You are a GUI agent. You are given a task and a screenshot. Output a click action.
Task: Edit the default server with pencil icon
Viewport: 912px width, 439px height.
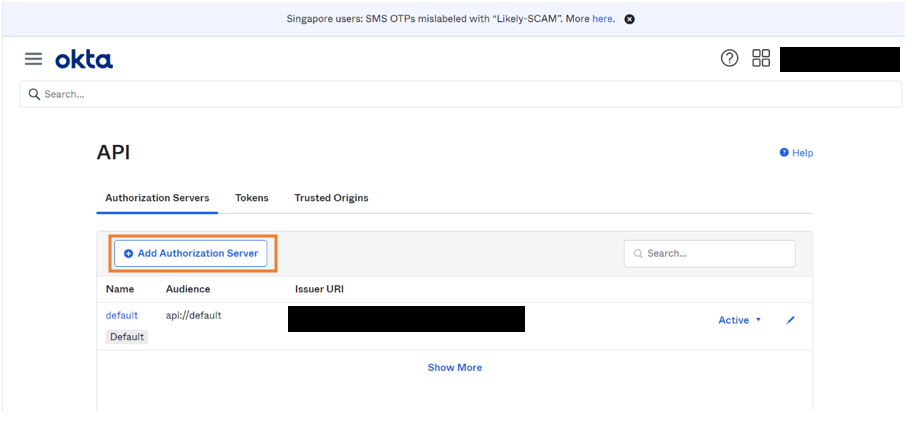[x=791, y=320]
